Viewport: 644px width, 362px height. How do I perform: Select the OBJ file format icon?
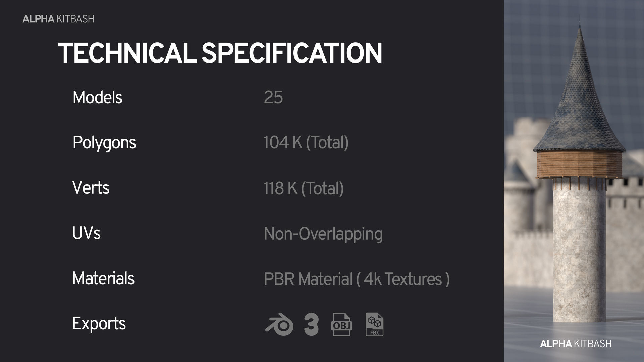(x=341, y=324)
